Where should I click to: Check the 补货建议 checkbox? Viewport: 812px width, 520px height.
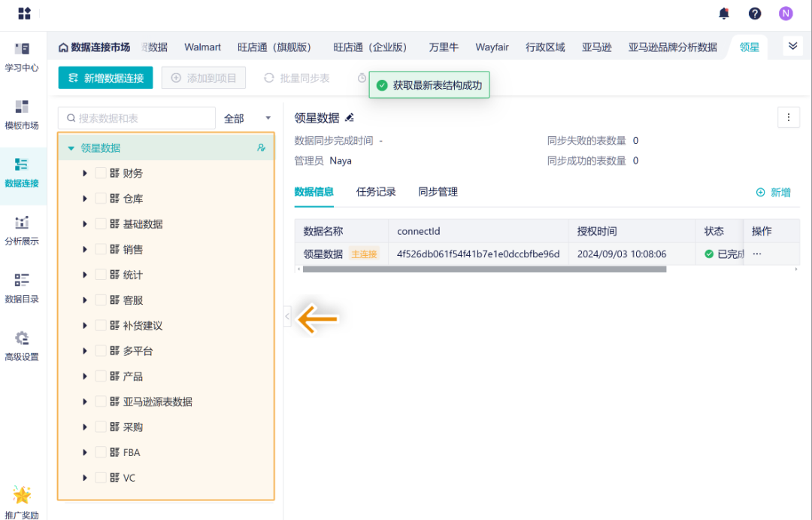[x=101, y=326]
